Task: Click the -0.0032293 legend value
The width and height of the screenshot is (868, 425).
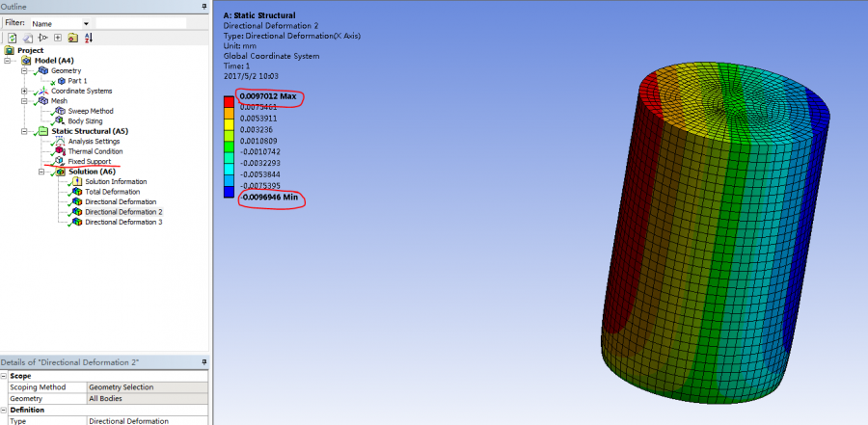Action: [259, 164]
